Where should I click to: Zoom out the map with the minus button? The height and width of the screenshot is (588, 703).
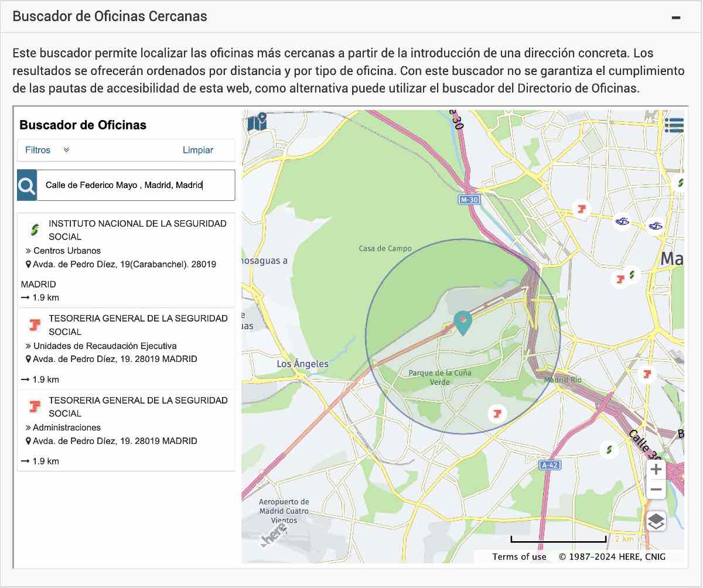click(x=656, y=490)
